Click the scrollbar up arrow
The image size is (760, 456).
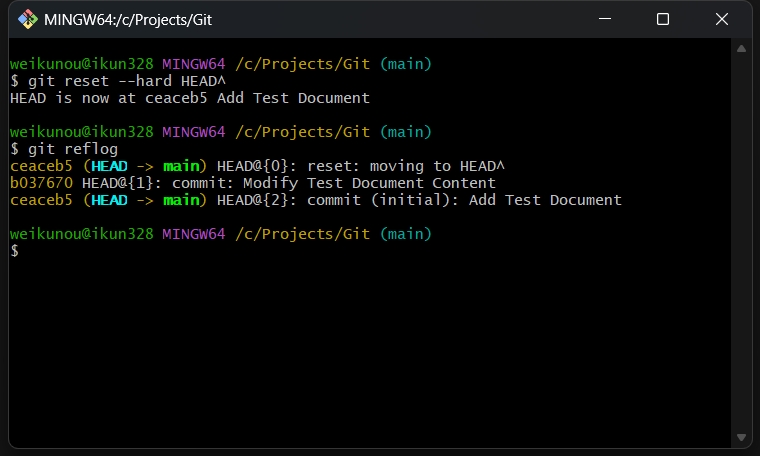[741, 48]
